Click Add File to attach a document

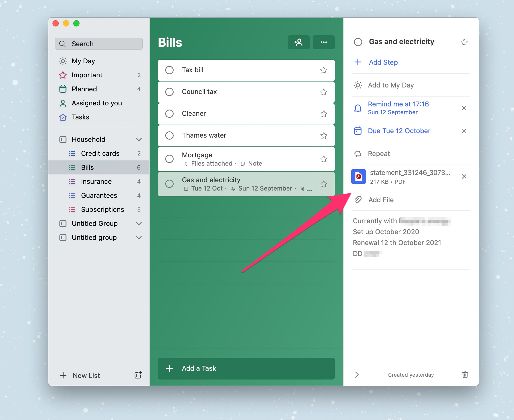click(x=381, y=200)
